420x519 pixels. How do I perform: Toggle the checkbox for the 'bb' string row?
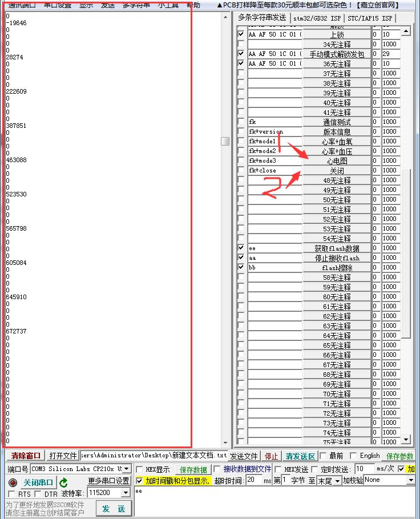point(241,267)
